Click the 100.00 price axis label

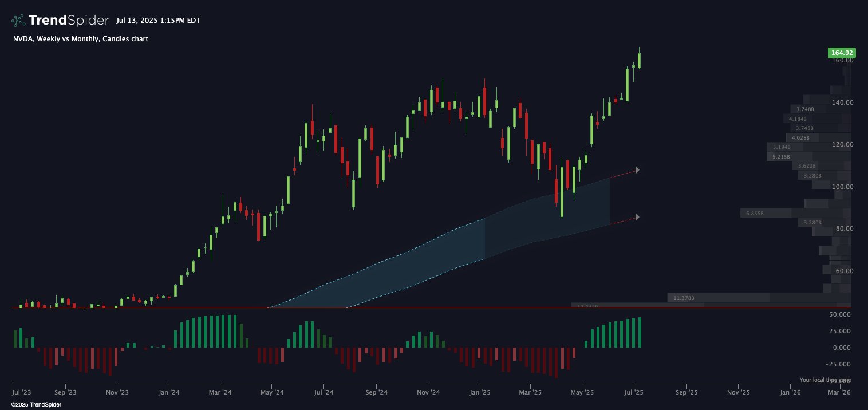pos(843,187)
